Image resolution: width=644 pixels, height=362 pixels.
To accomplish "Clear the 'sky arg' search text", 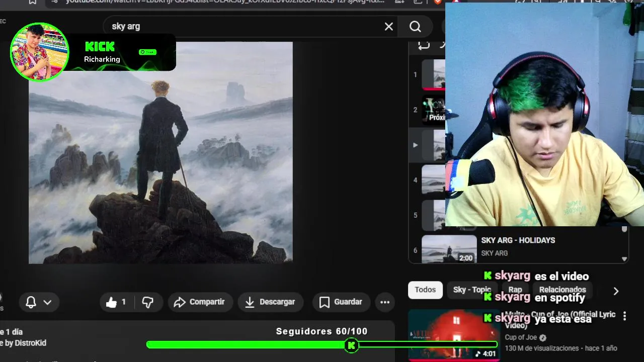I will 389,27.
